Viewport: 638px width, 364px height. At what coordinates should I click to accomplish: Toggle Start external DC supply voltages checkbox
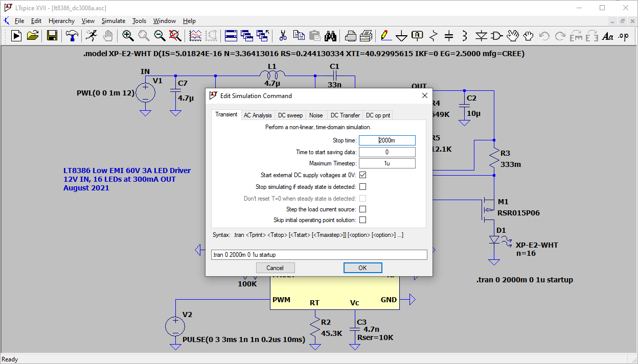click(362, 175)
